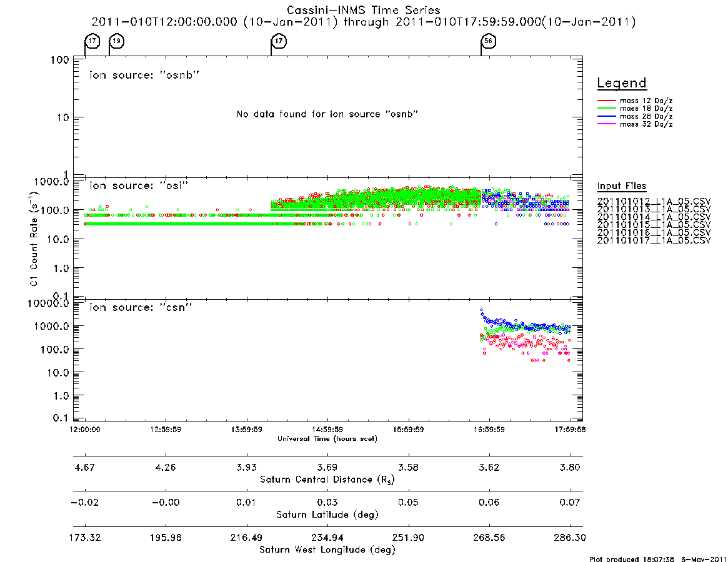This screenshot has height=562, width=728.
Task: Click the 'ion source: "osnb"' panel label
Action: click(x=144, y=75)
